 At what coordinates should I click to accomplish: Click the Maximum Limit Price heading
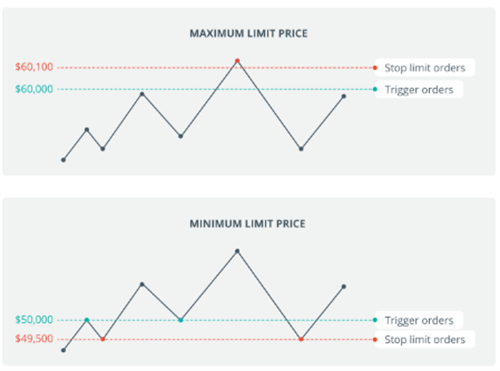coord(249,34)
